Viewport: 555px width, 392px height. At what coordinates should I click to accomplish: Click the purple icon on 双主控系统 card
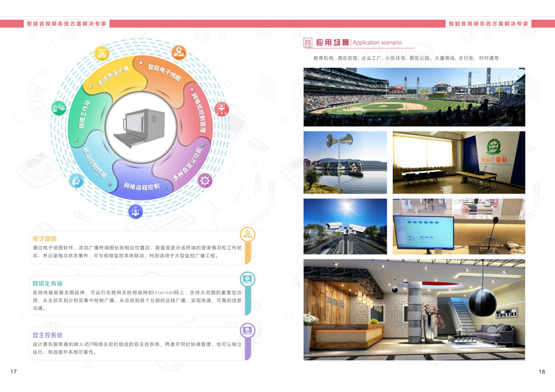[248, 331]
